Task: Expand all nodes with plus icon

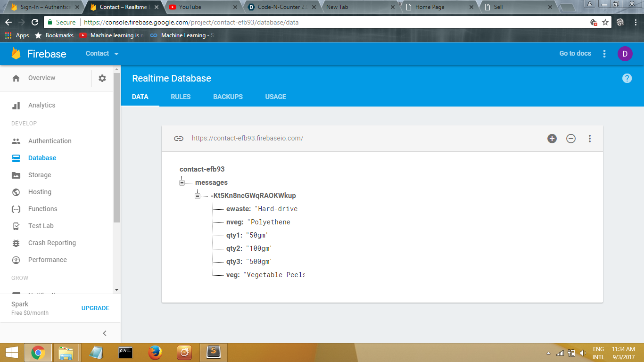Action: click(x=552, y=139)
